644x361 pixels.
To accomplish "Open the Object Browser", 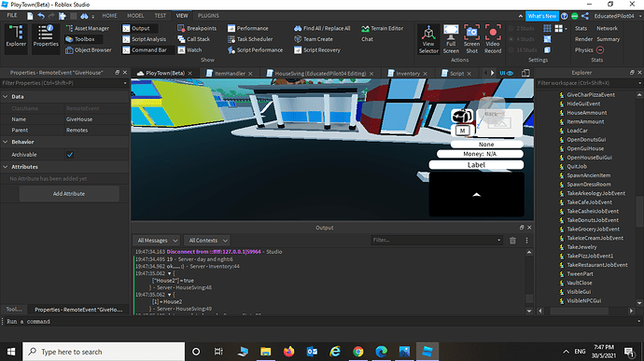I will coord(89,50).
